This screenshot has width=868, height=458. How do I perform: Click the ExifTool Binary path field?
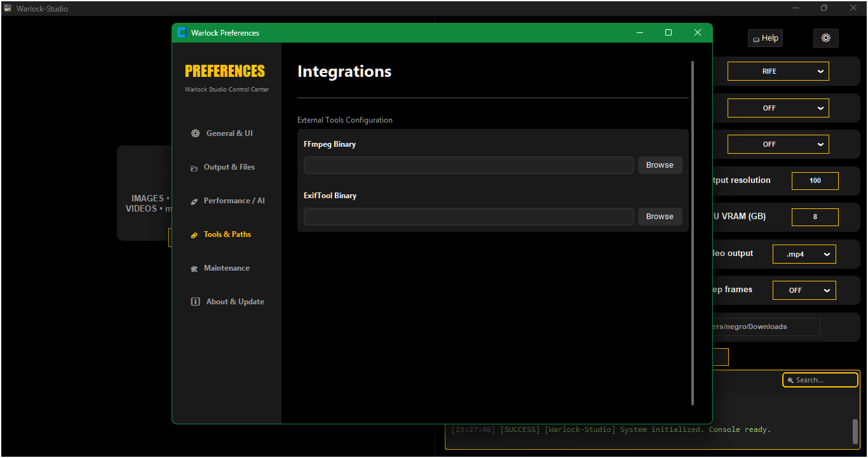(469, 217)
